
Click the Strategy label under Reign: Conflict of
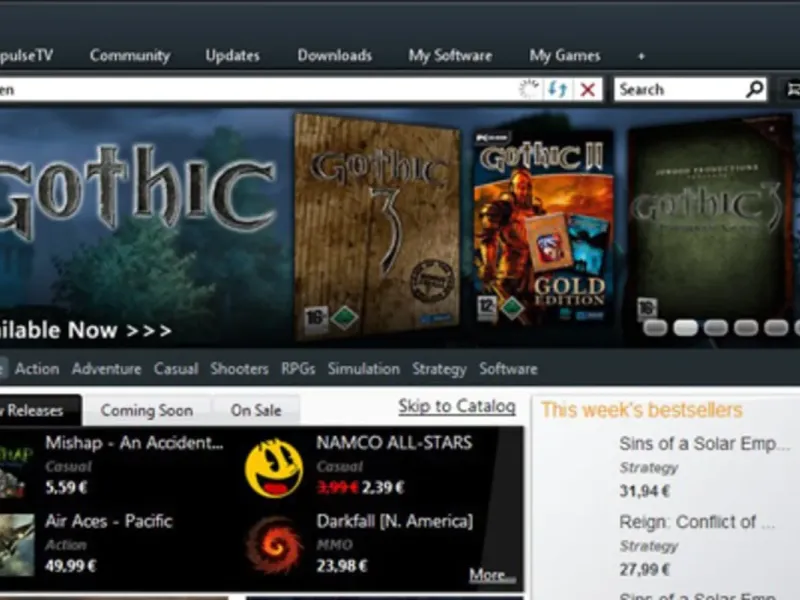649,546
